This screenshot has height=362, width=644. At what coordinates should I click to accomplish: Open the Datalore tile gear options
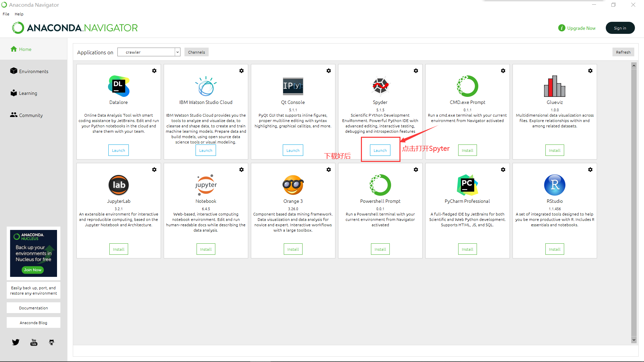pos(154,71)
